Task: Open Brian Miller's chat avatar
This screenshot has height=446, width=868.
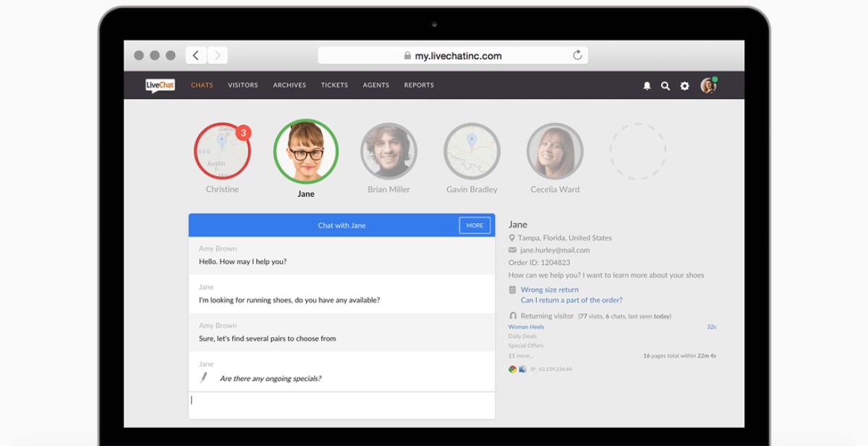Action: point(388,151)
